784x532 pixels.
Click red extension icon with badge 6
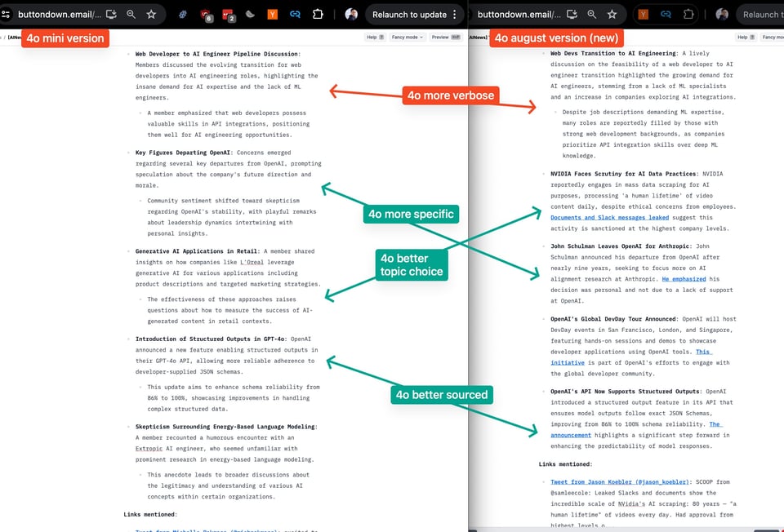coord(206,14)
